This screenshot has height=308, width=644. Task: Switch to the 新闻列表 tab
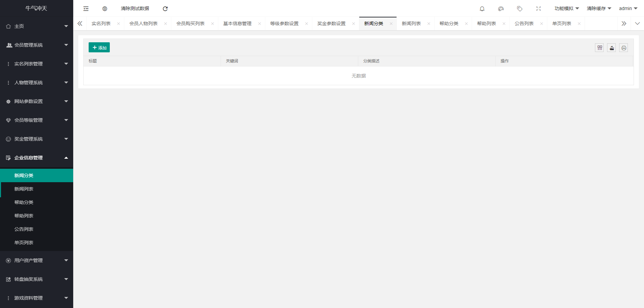pos(412,23)
